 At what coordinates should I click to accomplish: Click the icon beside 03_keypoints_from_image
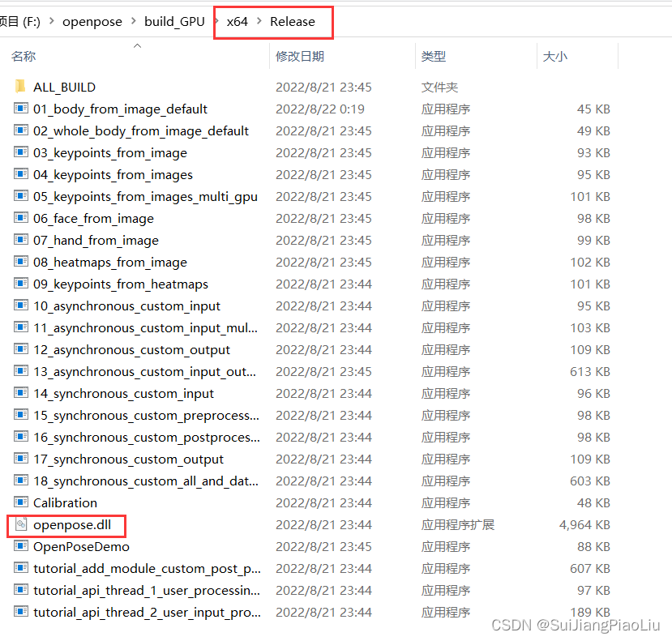point(21,152)
